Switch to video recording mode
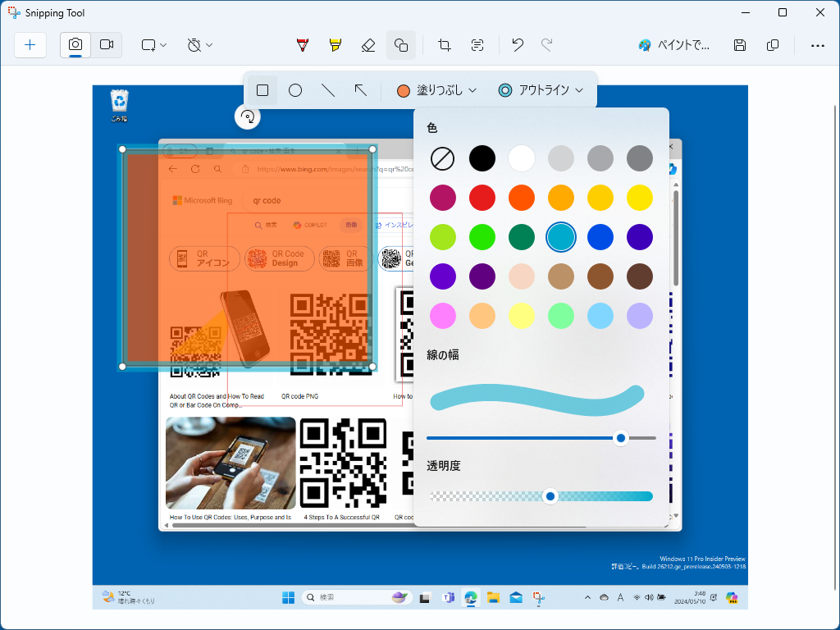840x630 pixels. pos(107,45)
